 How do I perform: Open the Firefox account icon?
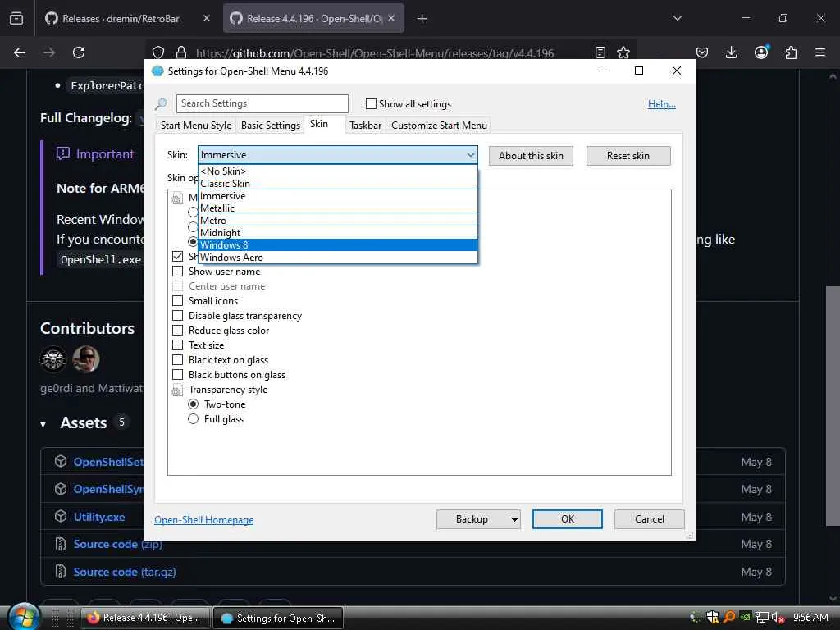click(761, 52)
